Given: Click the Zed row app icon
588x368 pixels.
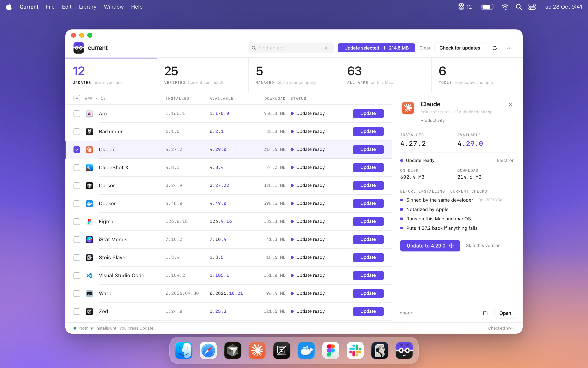Looking at the screenshot, I should (x=89, y=312).
